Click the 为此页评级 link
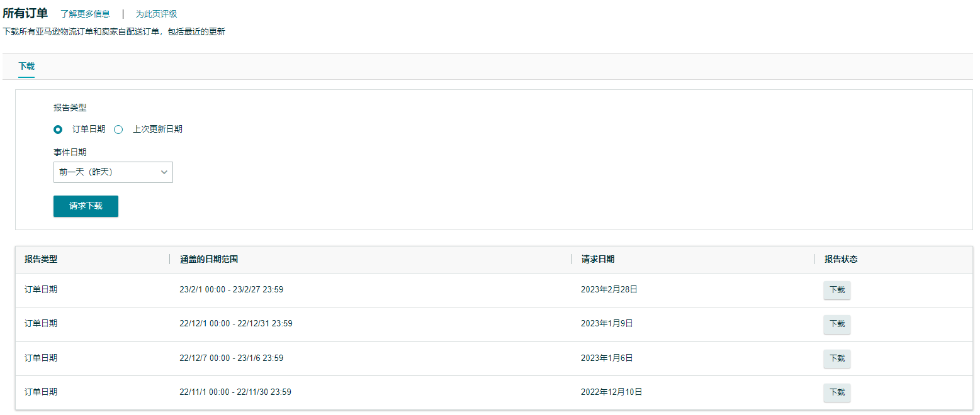The width and height of the screenshot is (980, 415). tap(156, 14)
